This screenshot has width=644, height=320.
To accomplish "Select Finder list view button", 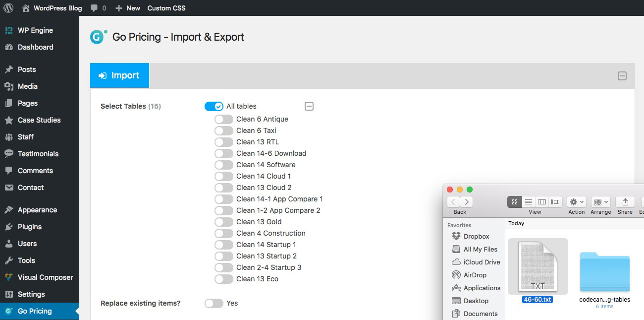I will (x=528, y=202).
